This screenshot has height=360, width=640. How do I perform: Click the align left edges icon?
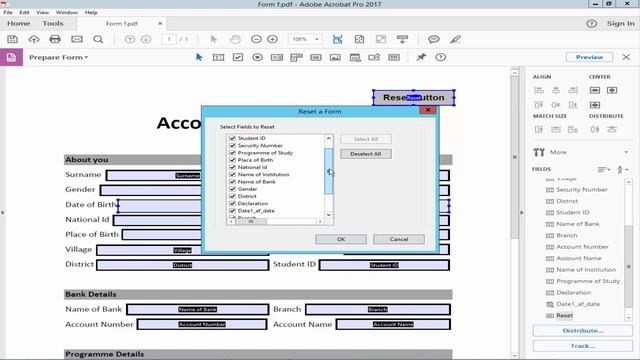tap(539, 90)
